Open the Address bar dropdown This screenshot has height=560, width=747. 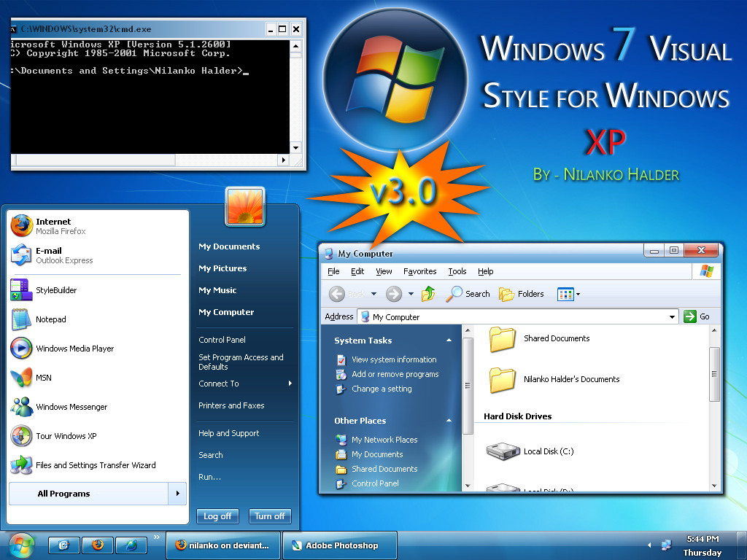[672, 316]
